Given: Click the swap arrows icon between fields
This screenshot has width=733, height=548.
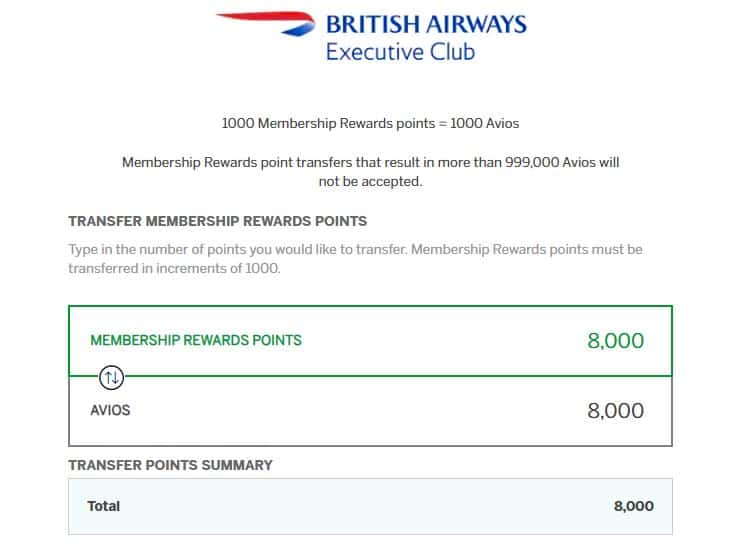Looking at the screenshot, I should (111, 377).
